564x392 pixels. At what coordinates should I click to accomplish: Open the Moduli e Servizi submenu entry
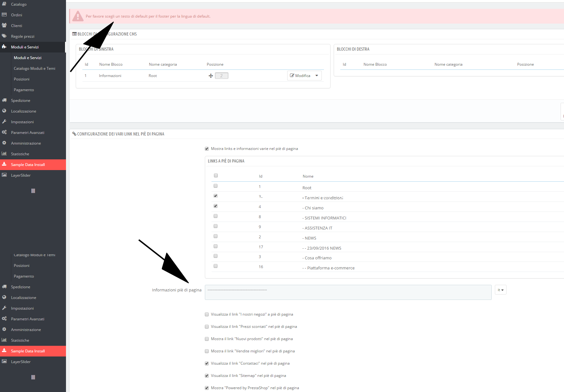pyautogui.click(x=28, y=58)
